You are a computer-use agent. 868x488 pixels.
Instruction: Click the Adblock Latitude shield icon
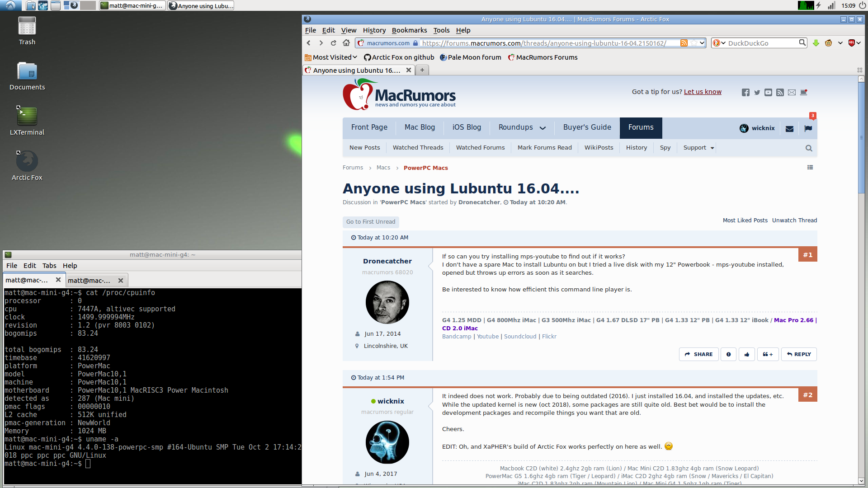click(852, 43)
